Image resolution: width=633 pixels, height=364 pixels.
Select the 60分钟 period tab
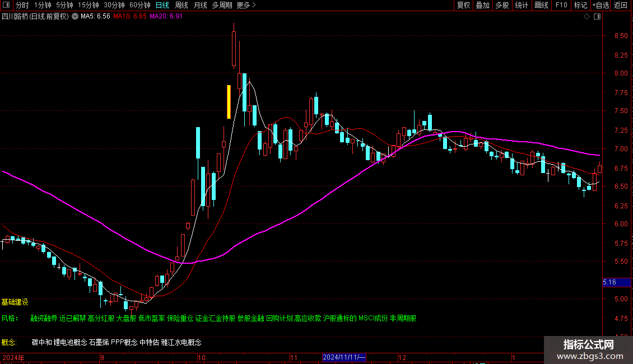139,5
